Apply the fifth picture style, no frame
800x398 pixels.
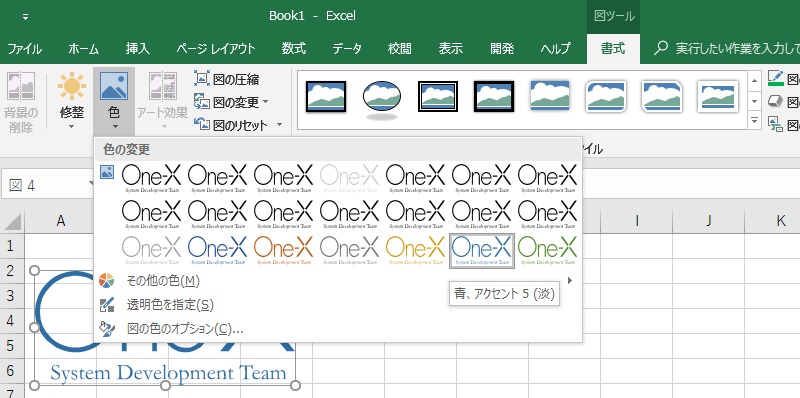(x=549, y=95)
